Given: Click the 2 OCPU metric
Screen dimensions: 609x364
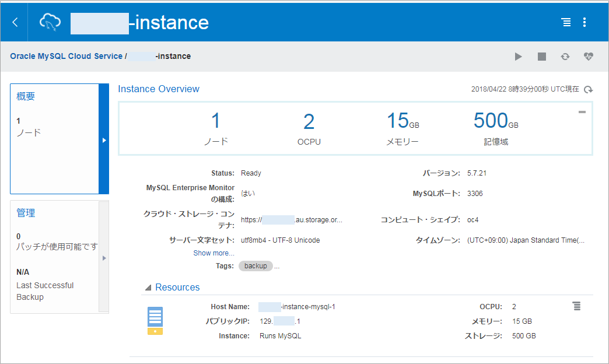Looking at the screenshot, I should [x=309, y=128].
